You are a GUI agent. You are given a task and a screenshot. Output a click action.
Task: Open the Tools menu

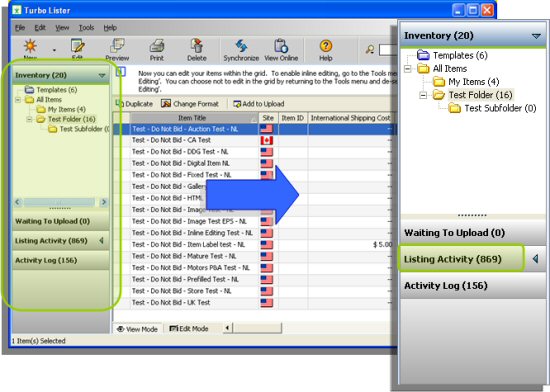point(86,28)
